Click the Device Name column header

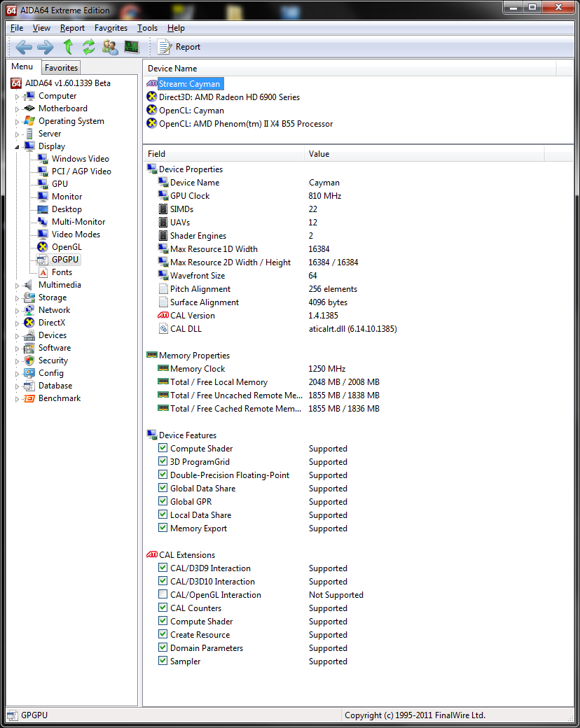(x=350, y=69)
